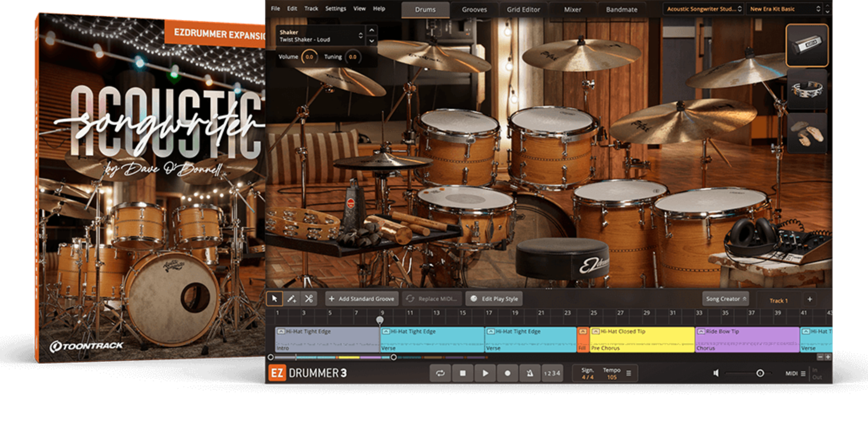
Task: Adjust the master volume slider knob
Action: pyautogui.click(x=760, y=373)
